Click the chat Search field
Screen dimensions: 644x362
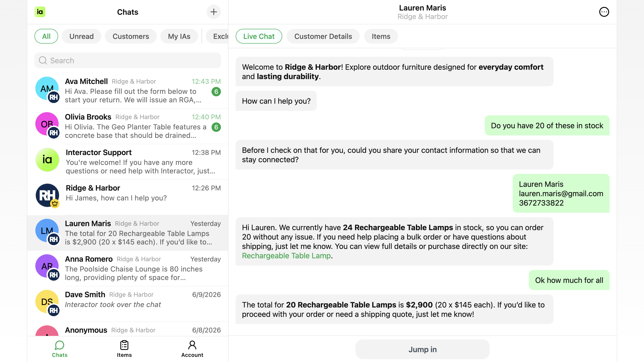(127, 60)
